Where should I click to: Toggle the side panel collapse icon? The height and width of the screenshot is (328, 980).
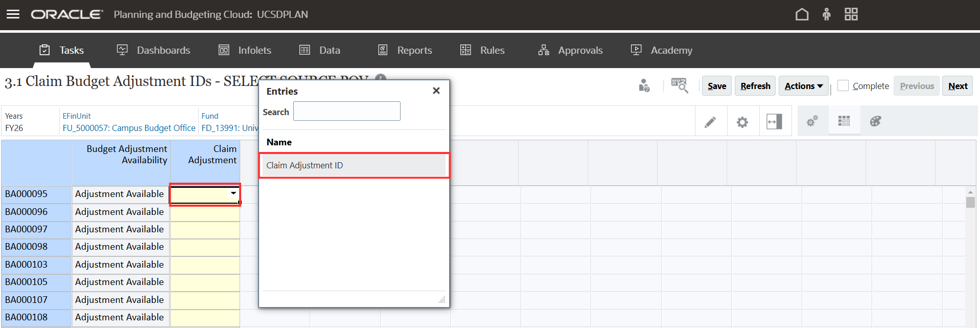tap(774, 122)
